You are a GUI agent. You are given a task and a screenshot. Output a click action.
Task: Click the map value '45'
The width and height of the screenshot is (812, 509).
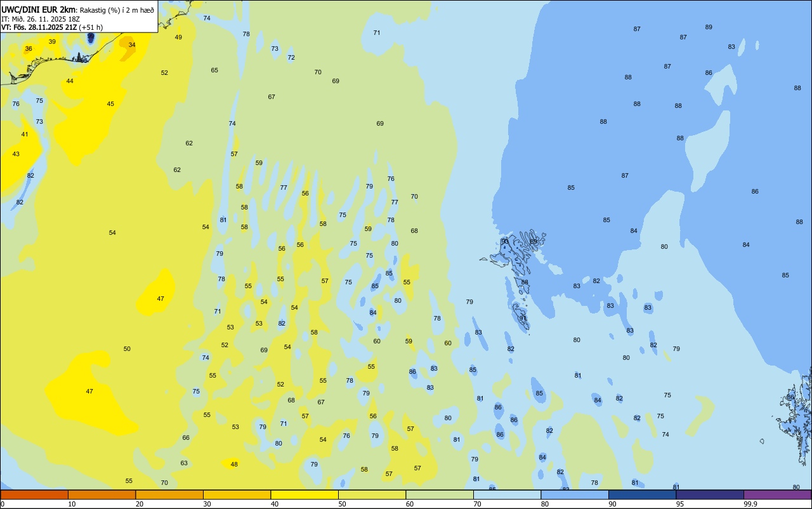tap(110, 104)
